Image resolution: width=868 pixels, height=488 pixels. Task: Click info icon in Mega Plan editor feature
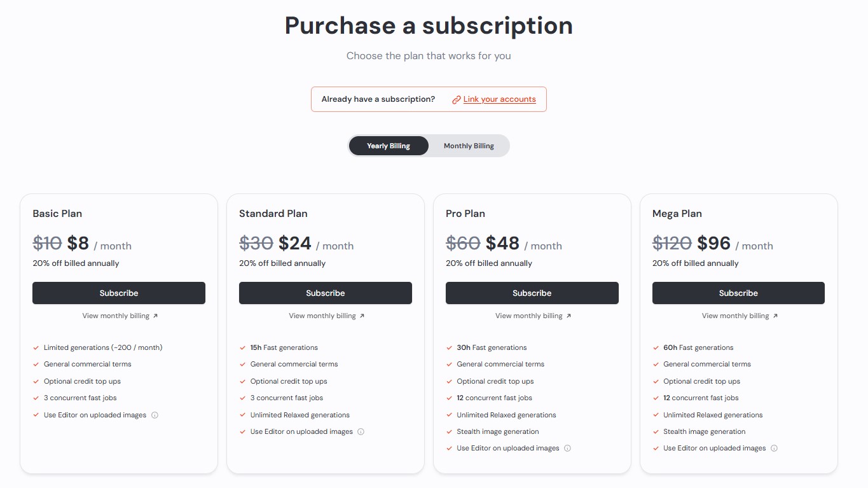(774, 448)
